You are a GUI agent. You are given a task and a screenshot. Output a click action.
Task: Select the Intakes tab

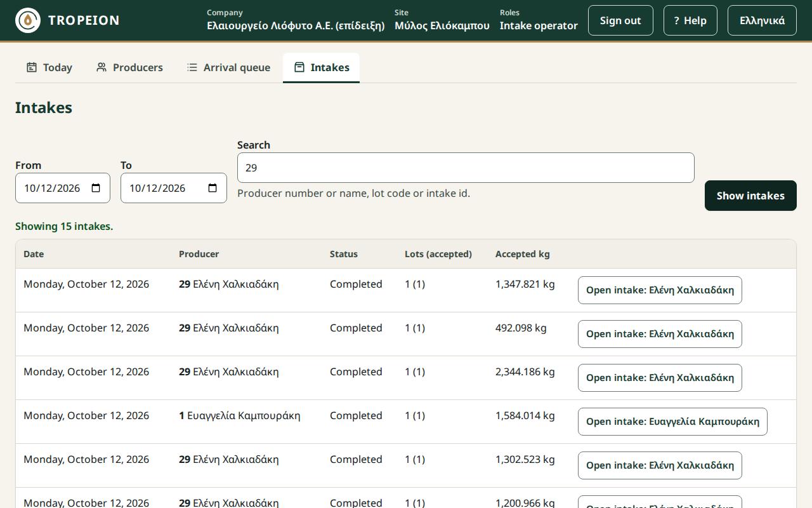click(x=322, y=67)
